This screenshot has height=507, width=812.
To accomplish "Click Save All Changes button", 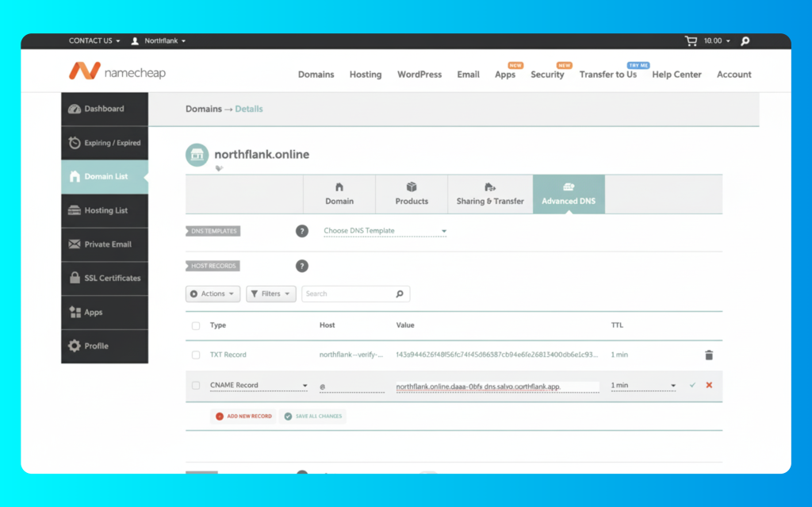I will point(312,416).
